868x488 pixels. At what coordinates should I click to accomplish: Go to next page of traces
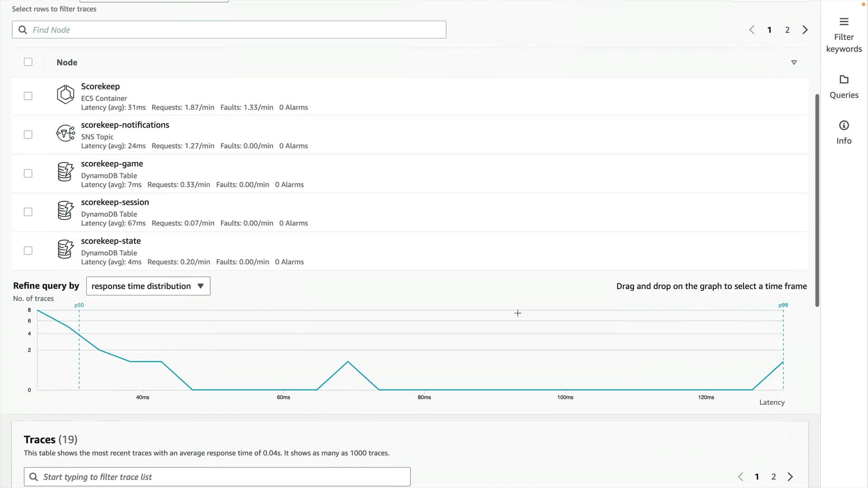[790, 477]
